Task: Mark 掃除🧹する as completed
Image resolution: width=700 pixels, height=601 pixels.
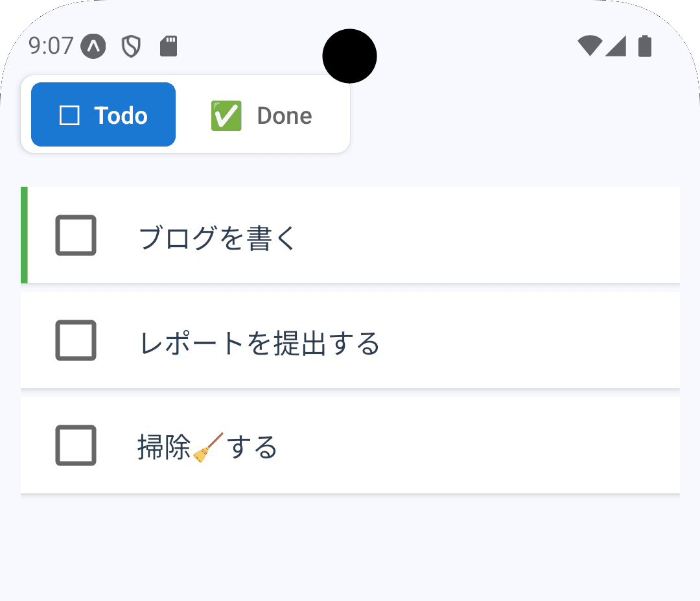Action: [x=75, y=445]
